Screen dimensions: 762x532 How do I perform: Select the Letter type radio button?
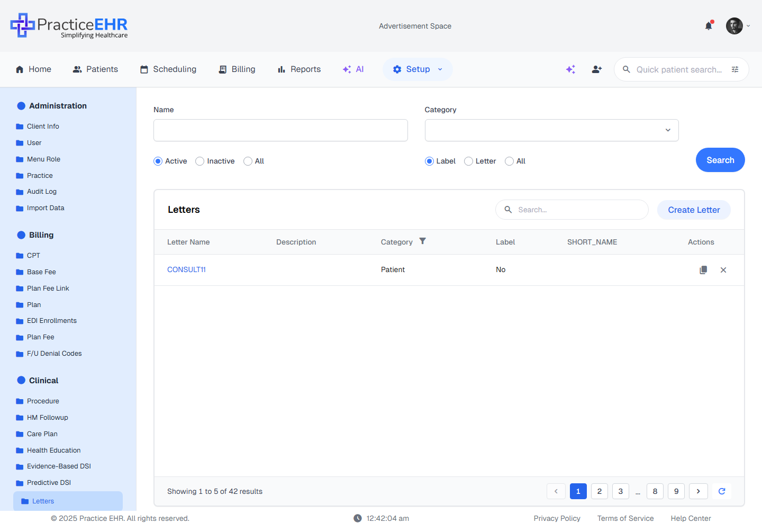point(468,161)
